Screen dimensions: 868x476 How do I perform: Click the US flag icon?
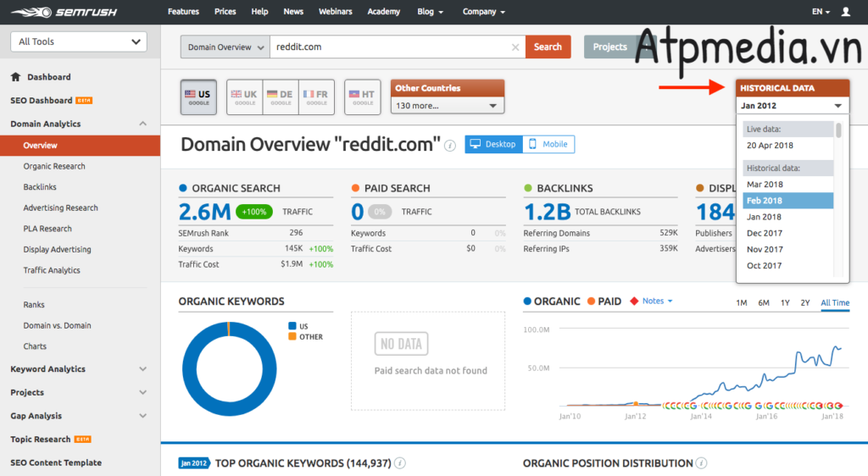(190, 94)
